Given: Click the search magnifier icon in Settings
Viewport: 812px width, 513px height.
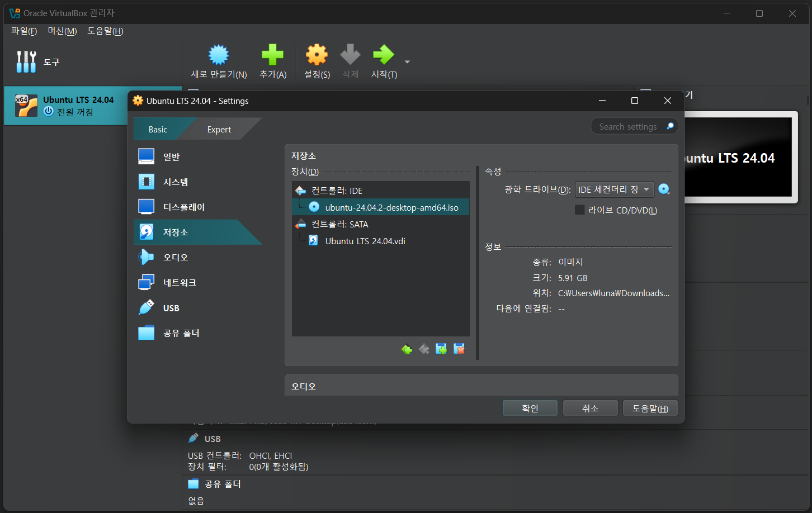Looking at the screenshot, I should 670,126.
